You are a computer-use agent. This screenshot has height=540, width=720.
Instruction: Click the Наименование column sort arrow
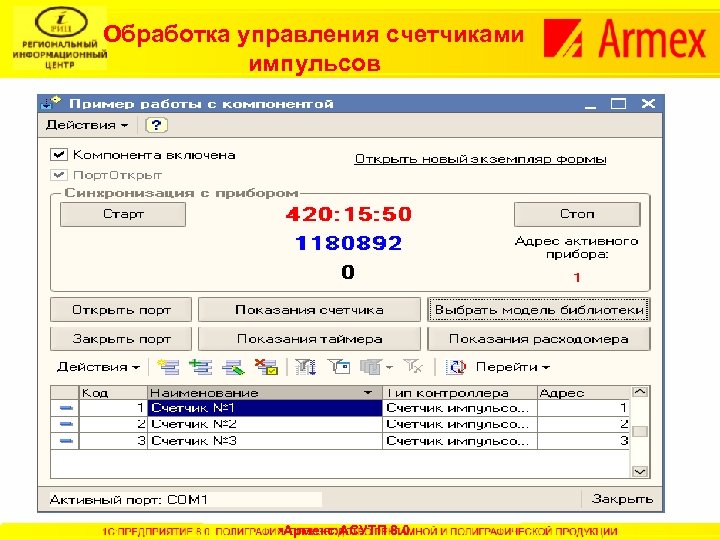(368, 393)
